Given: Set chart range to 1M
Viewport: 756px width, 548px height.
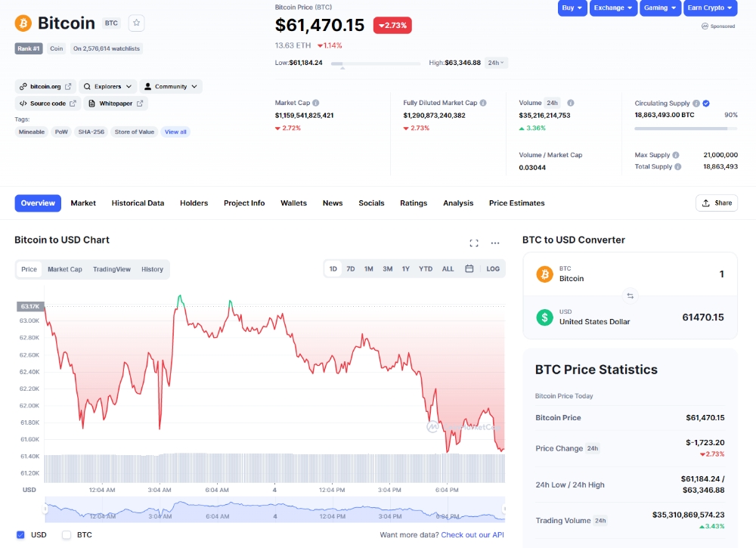Looking at the screenshot, I should (x=369, y=268).
